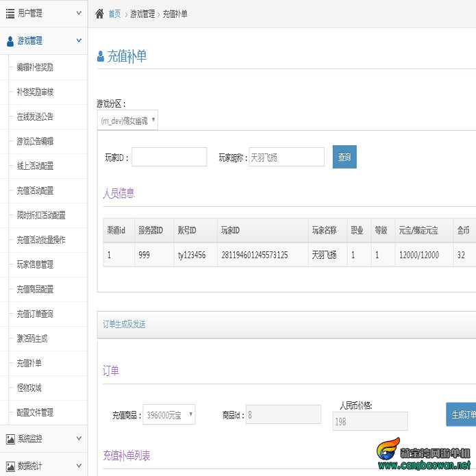Open 配置文件管理 in sidebar
Viewport: 476px width, 476px height.
[x=35, y=412]
